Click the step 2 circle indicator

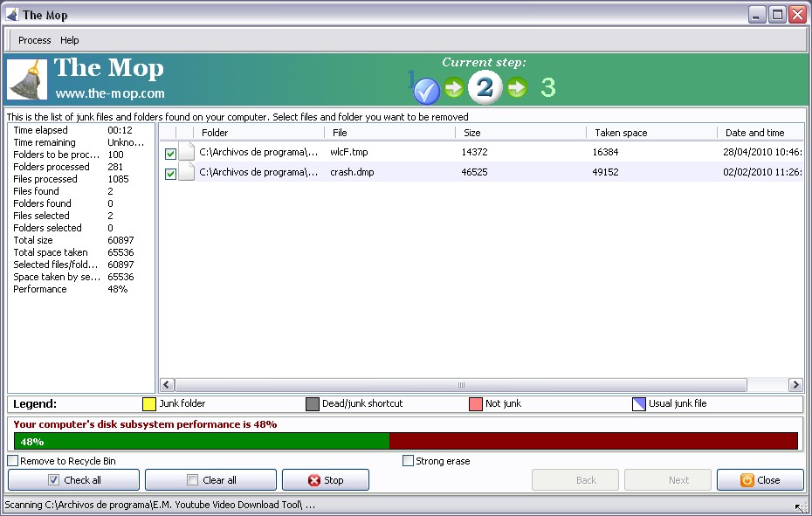pyautogui.click(x=485, y=87)
